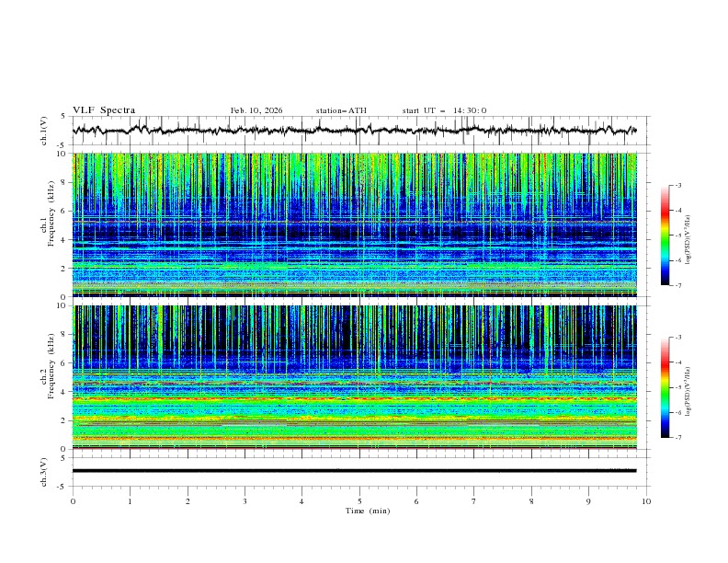This screenshot has width=728, height=563.
Task: Click the '-3' tick on ch.1 colorbar
Action: click(x=677, y=185)
